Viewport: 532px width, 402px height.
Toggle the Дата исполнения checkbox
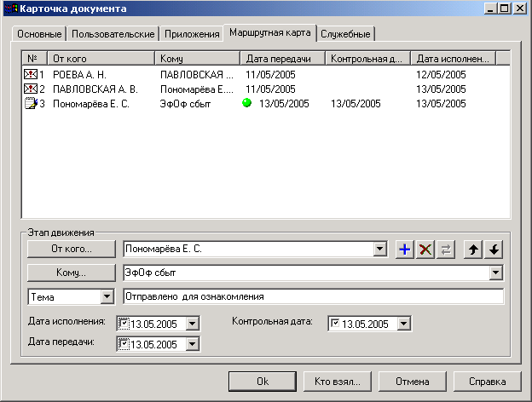[x=124, y=324]
